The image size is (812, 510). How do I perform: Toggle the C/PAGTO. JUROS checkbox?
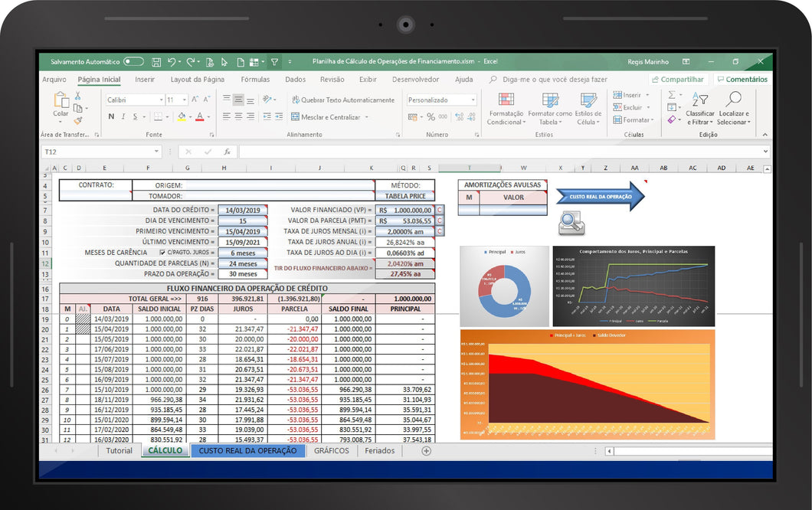[x=162, y=253]
